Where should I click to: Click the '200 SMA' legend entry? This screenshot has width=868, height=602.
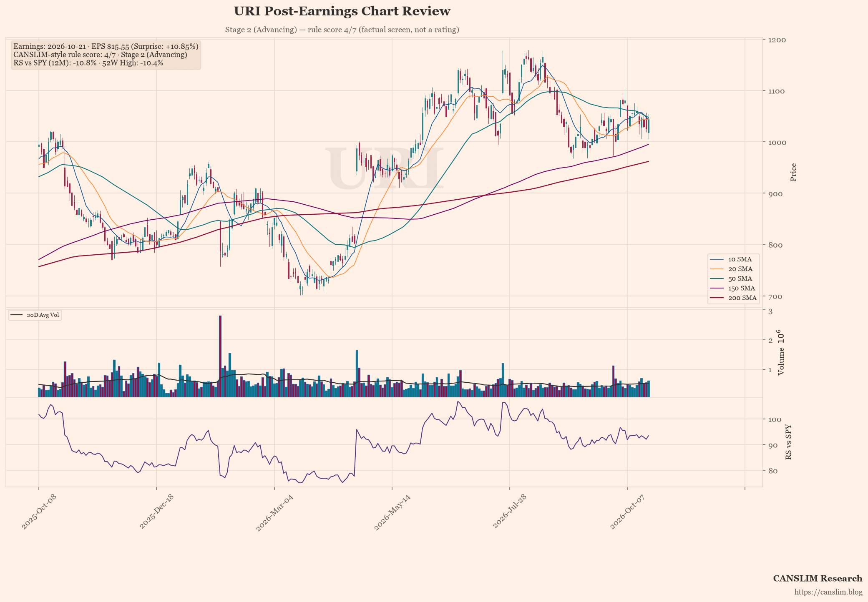pyautogui.click(x=733, y=298)
